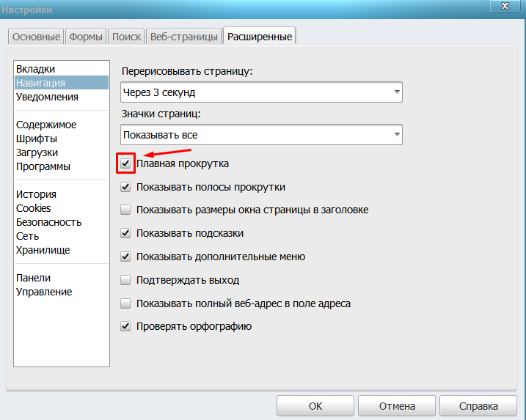Switch to the Поиск tab
Screen dimensions: 526x420
coord(126,37)
